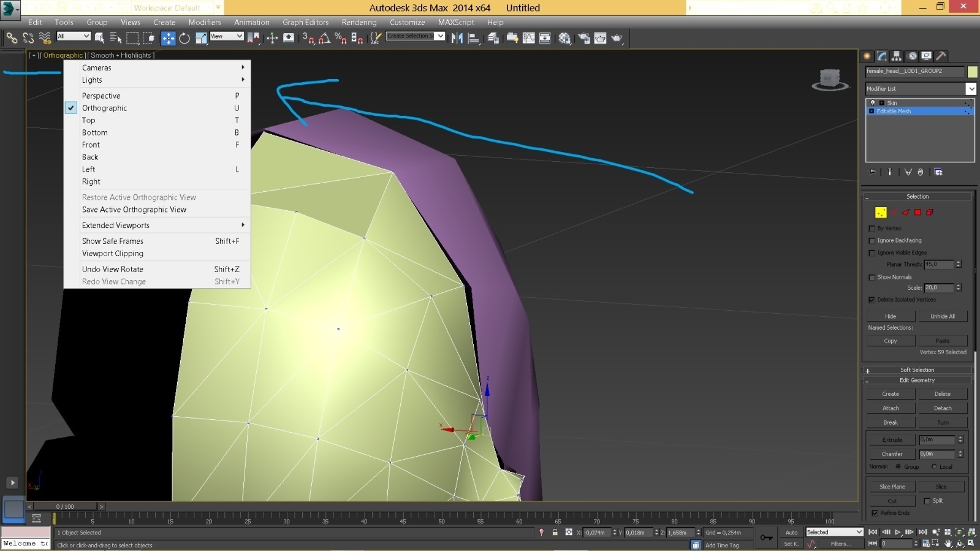This screenshot has width=980, height=551.
Task: Switch to Create command panel tab
Action: click(x=867, y=56)
